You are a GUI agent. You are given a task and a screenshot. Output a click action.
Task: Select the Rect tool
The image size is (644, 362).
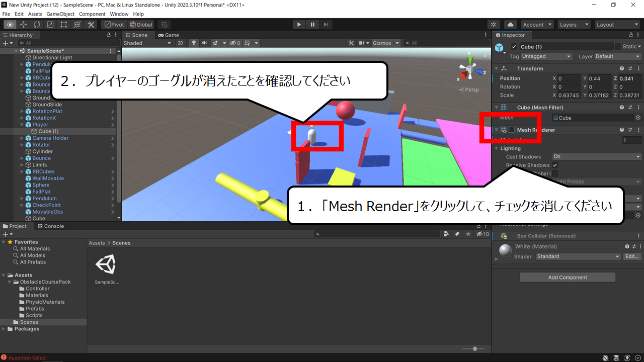coord(64,25)
